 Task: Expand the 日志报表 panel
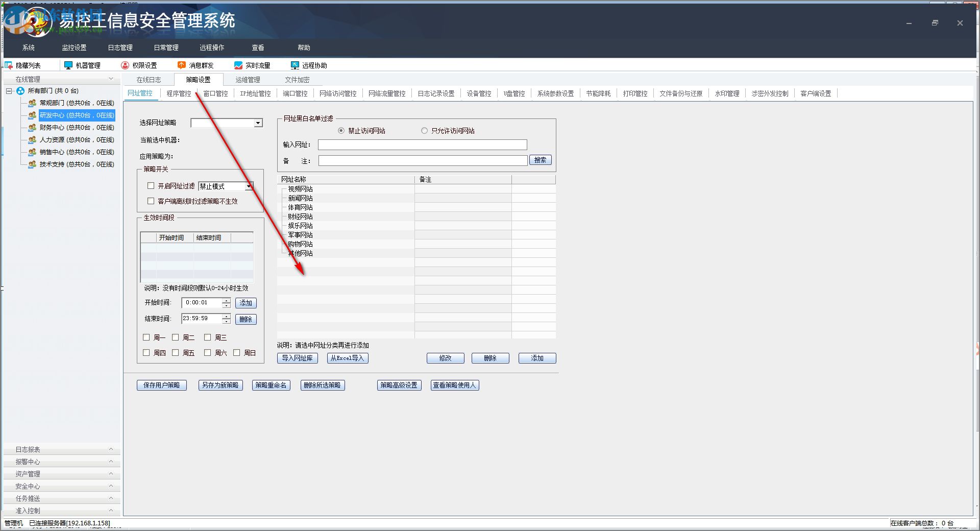pyautogui.click(x=111, y=449)
